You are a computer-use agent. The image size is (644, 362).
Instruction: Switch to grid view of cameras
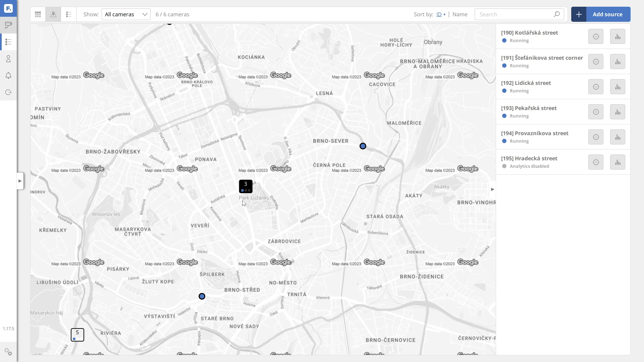pos(38,14)
